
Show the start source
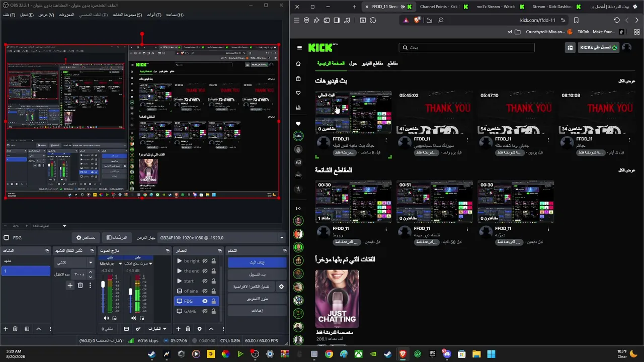coord(205,281)
